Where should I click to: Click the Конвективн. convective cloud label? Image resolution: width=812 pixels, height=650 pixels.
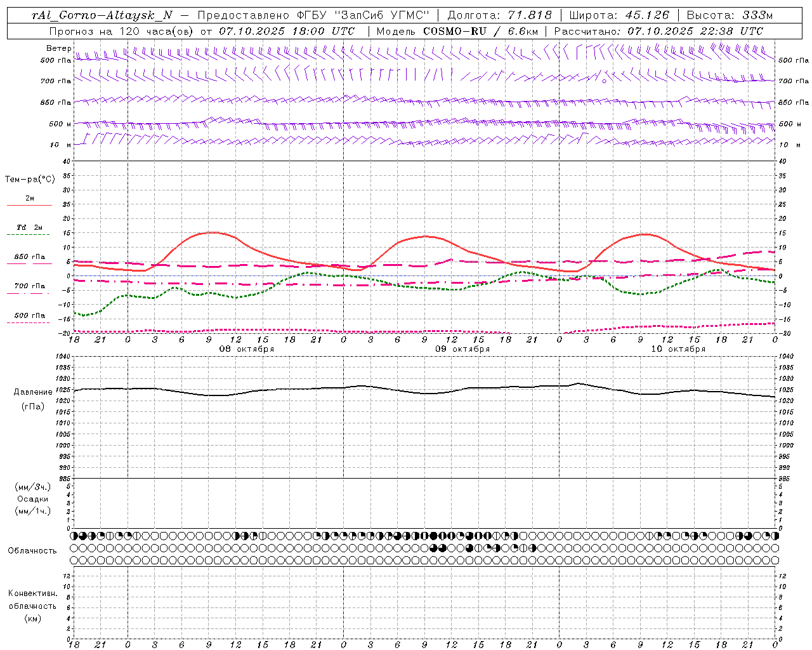[x=32, y=594]
